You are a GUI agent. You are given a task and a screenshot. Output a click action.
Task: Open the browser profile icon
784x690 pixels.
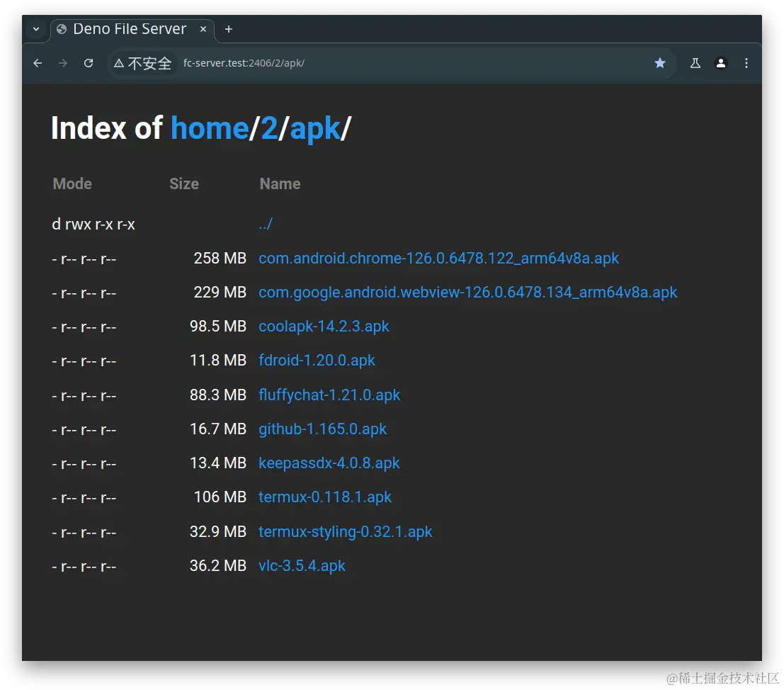coord(721,63)
